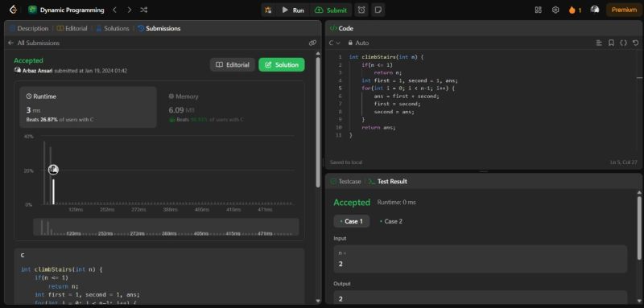Screen dimensions: 644x308
Task: Open Arbaz Ansari's profile name
Action: (x=38, y=71)
